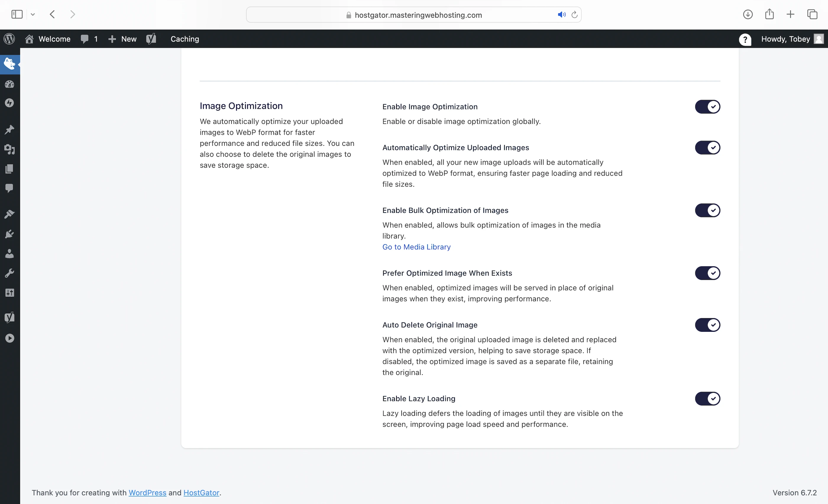Viewport: 828px width, 504px height.
Task: Toggle Enable Bulk Optimization of Images
Action: pos(707,210)
